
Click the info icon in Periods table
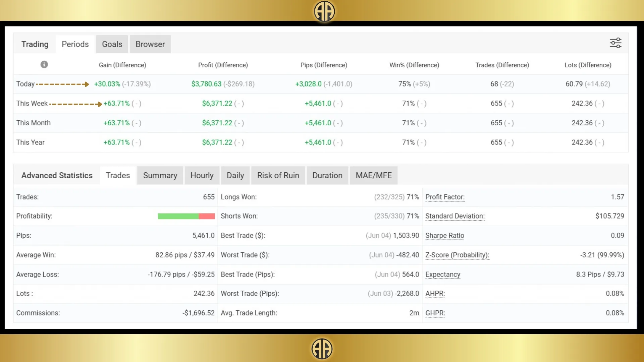[x=44, y=64]
